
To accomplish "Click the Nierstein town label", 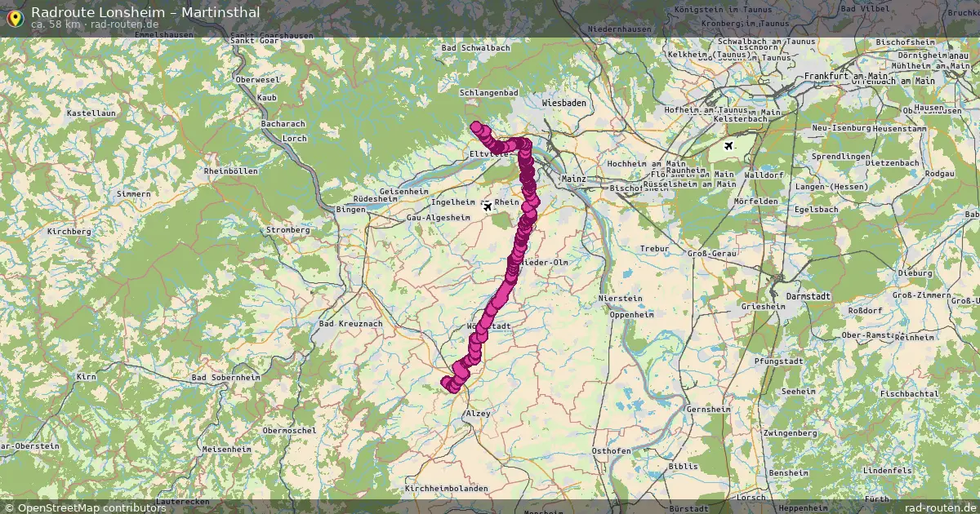I will [x=621, y=299].
